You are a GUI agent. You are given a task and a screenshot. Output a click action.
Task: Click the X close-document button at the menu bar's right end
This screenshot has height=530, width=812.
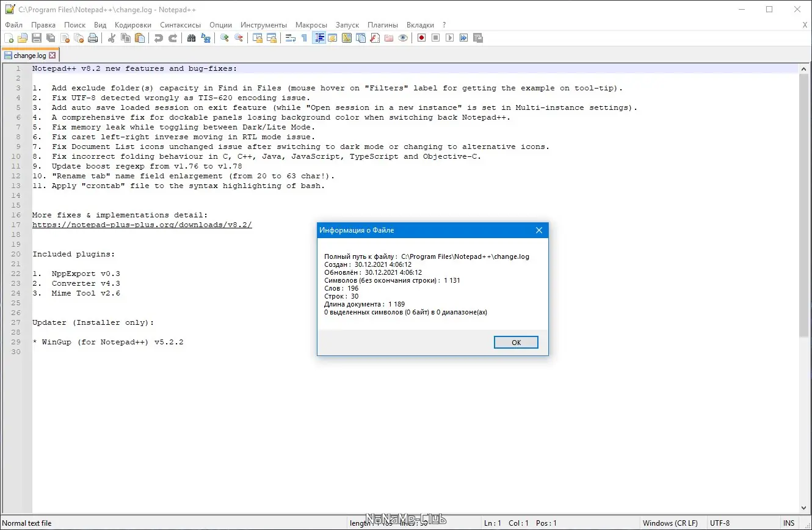805,25
